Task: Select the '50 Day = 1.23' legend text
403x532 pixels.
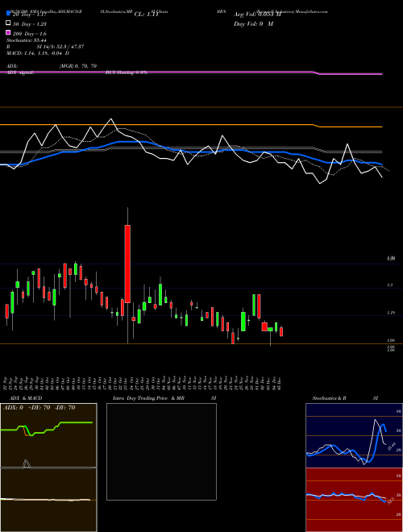Action: 30,23
